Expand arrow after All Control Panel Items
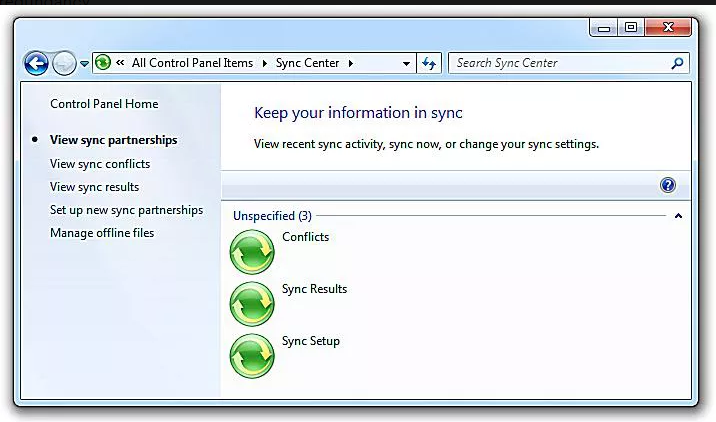The height and width of the screenshot is (422, 716). click(x=264, y=63)
